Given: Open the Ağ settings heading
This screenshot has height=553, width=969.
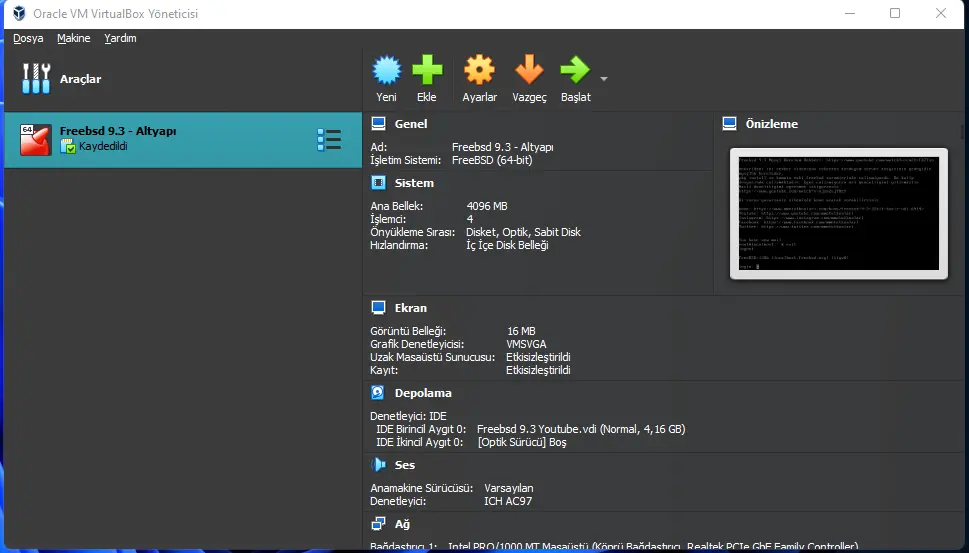Looking at the screenshot, I should tap(402, 524).
